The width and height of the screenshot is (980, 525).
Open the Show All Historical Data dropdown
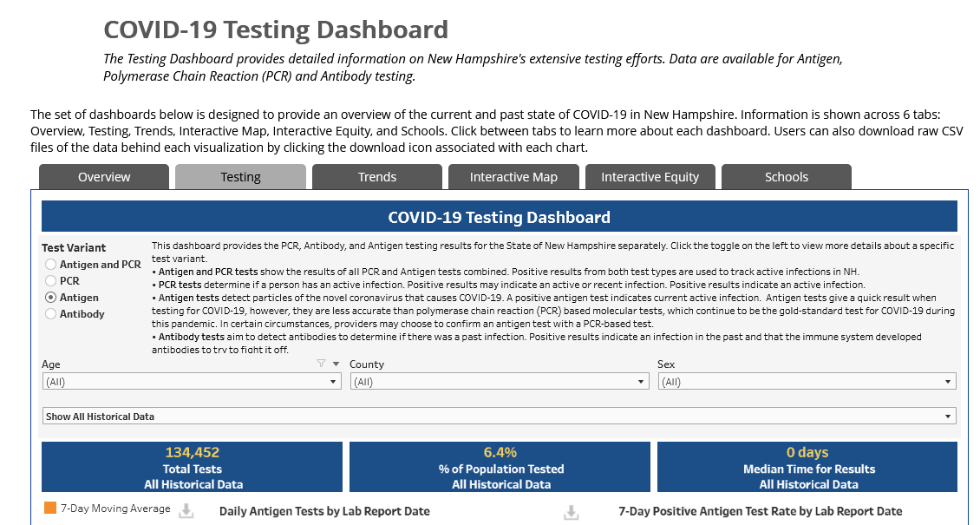[x=500, y=417]
